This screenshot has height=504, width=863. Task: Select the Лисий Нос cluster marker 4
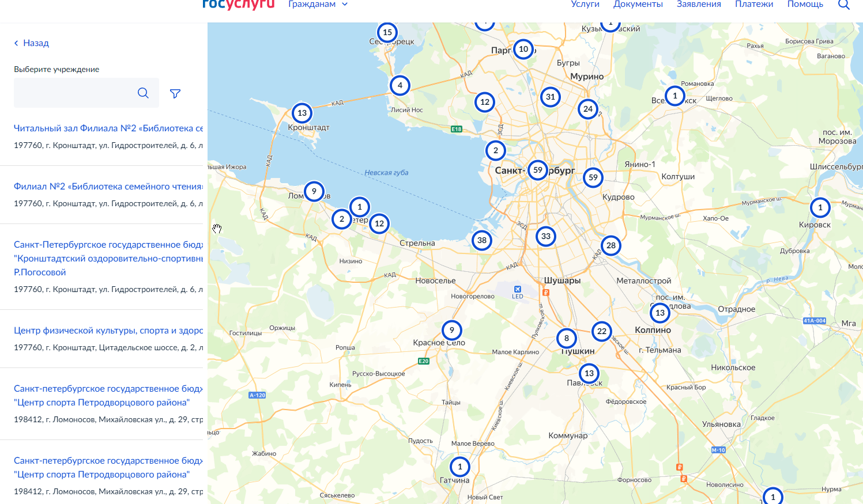(x=400, y=85)
